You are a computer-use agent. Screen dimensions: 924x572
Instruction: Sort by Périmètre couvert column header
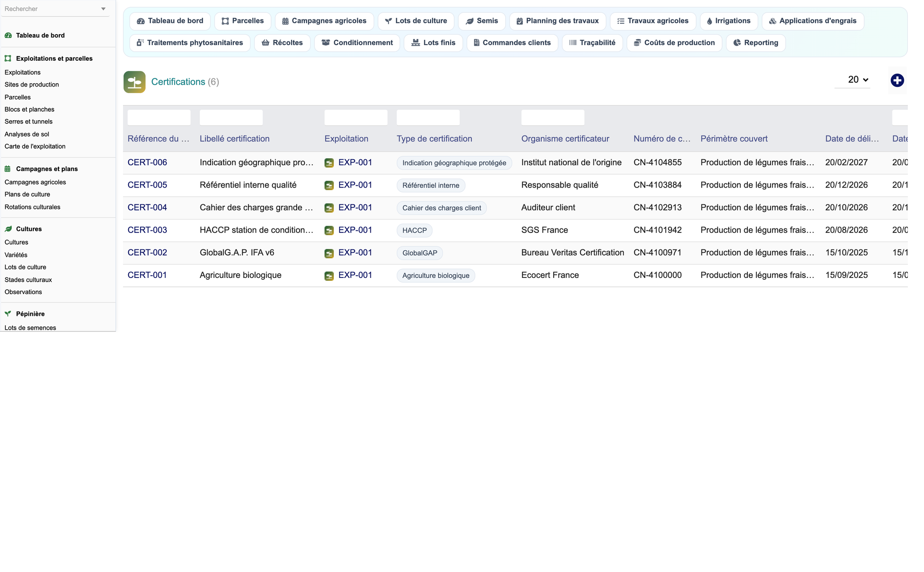(734, 139)
